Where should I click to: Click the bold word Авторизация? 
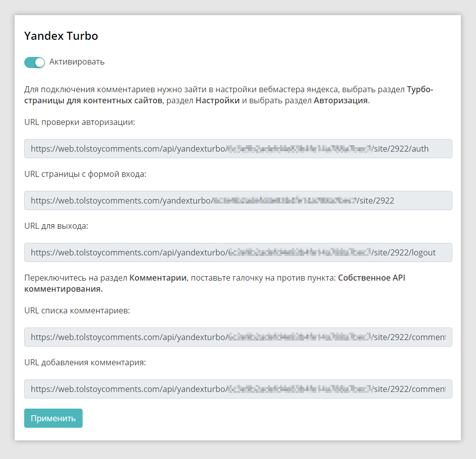[x=341, y=100]
